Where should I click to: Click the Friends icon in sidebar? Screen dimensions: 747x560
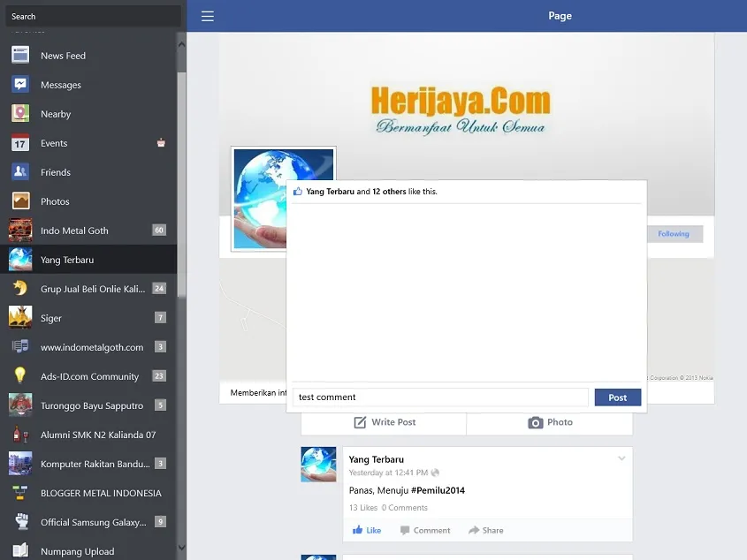[x=20, y=172]
